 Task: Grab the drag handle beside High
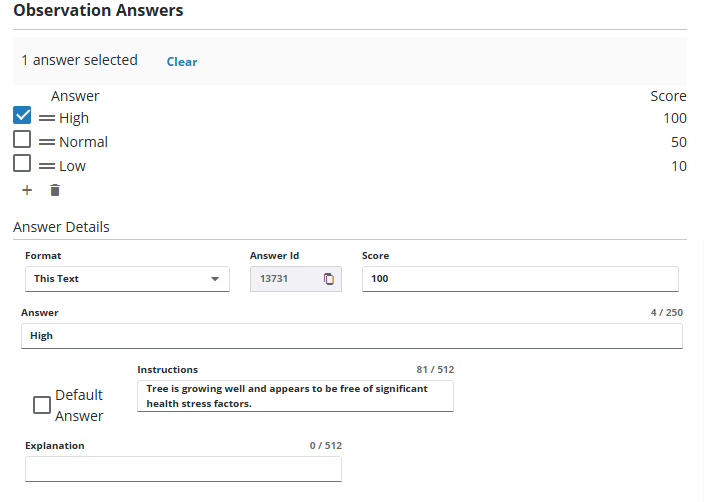pos(47,118)
